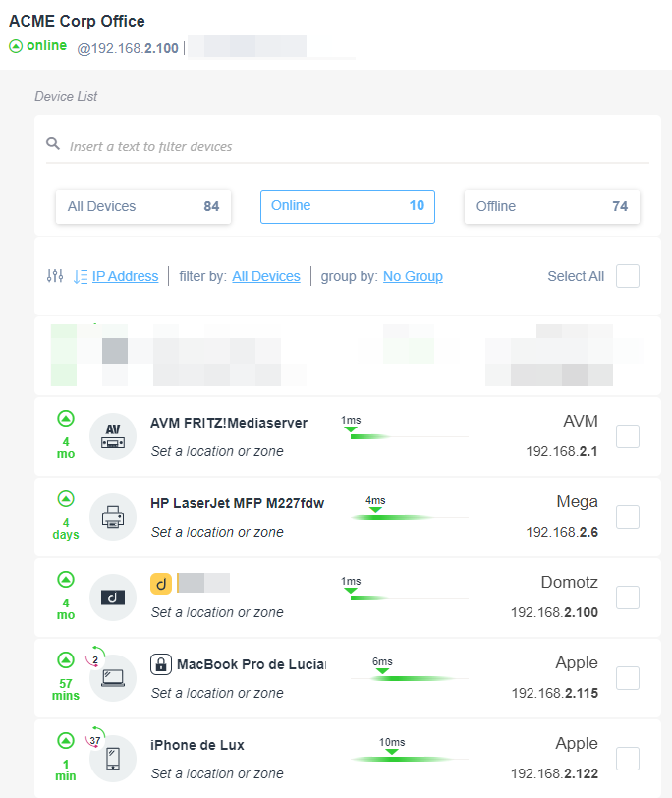Click the MacBook Pro laptop icon
This screenshot has width=672, height=798.
point(113,678)
